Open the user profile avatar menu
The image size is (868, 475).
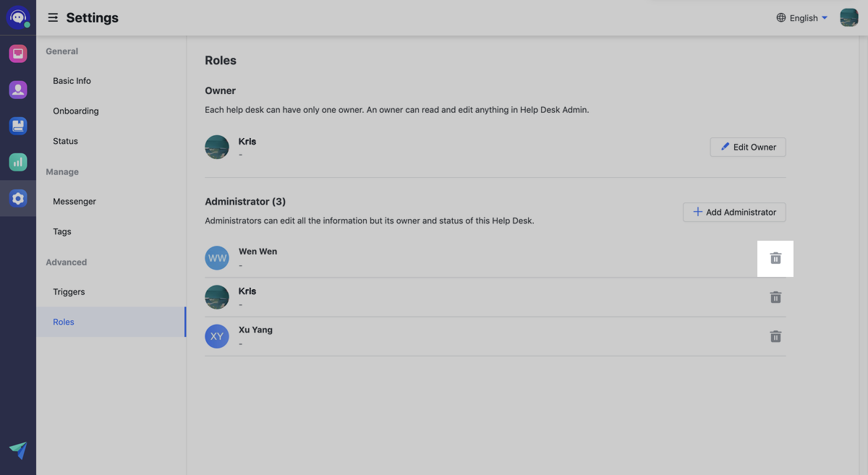[x=848, y=17]
